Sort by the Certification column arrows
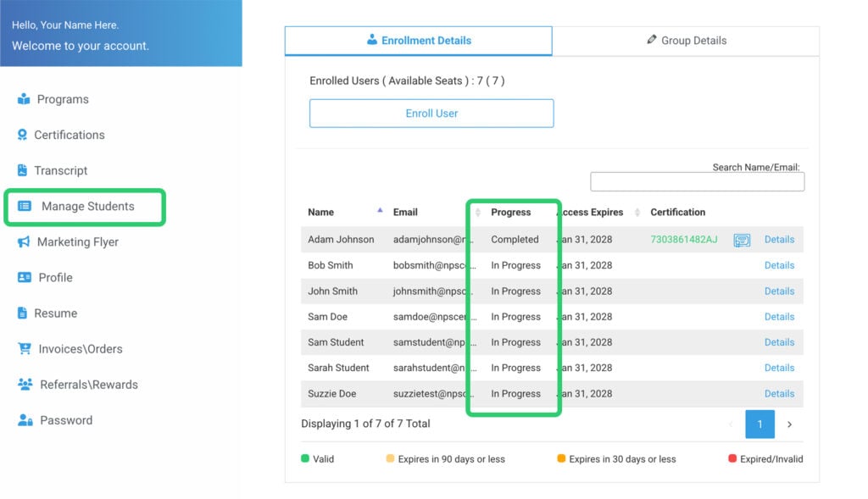868x499 pixels. [637, 213]
